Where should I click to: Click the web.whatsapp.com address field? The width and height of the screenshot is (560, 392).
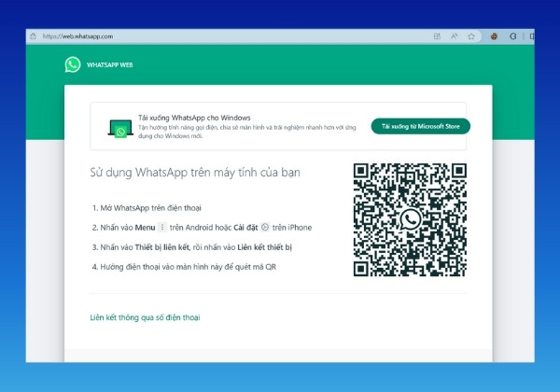[x=77, y=36]
